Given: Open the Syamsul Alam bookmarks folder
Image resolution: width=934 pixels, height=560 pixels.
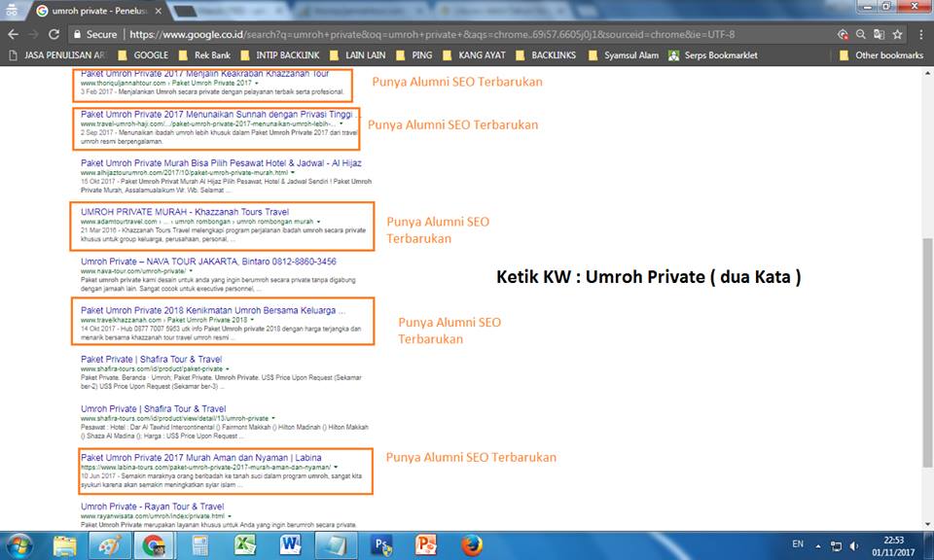Looking at the screenshot, I should [x=624, y=55].
